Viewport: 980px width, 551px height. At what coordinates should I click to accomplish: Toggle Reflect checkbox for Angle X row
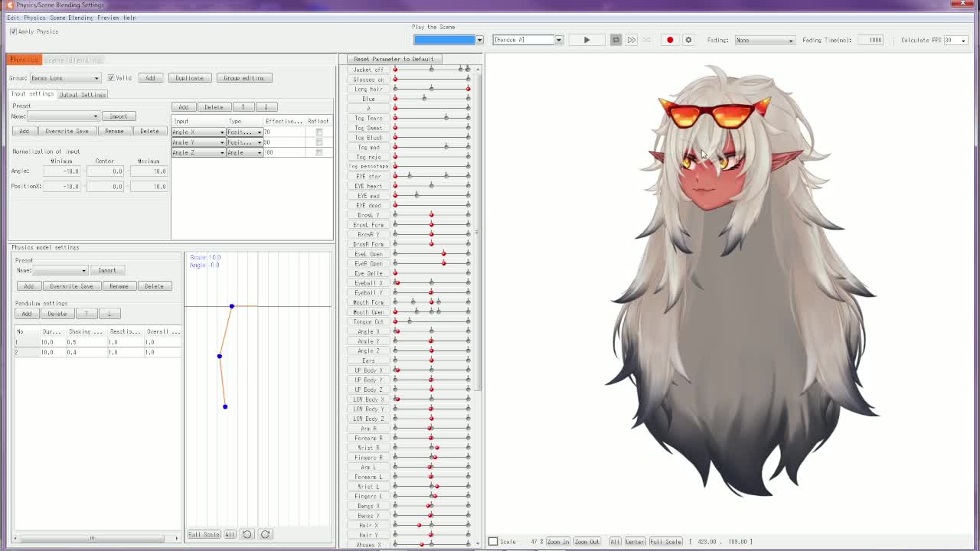click(x=319, y=132)
